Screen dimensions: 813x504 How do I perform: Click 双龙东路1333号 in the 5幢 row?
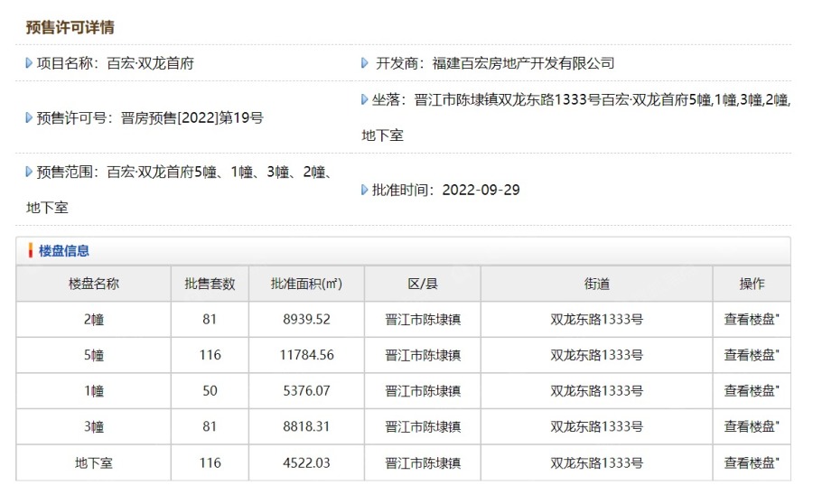click(597, 355)
